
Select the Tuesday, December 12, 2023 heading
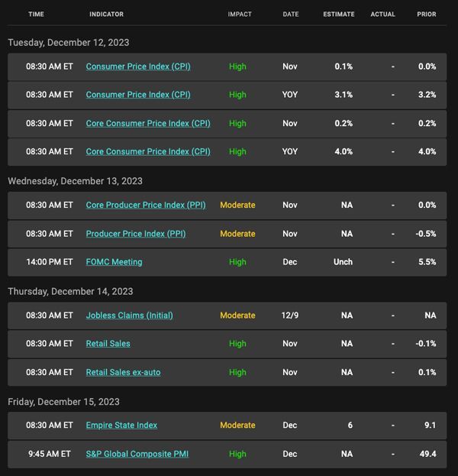pyautogui.click(x=69, y=43)
